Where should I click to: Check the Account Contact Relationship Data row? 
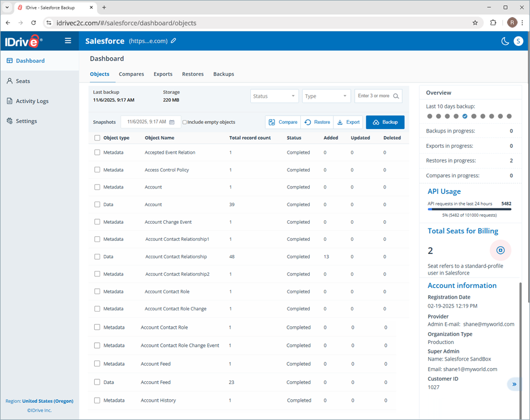(x=97, y=257)
